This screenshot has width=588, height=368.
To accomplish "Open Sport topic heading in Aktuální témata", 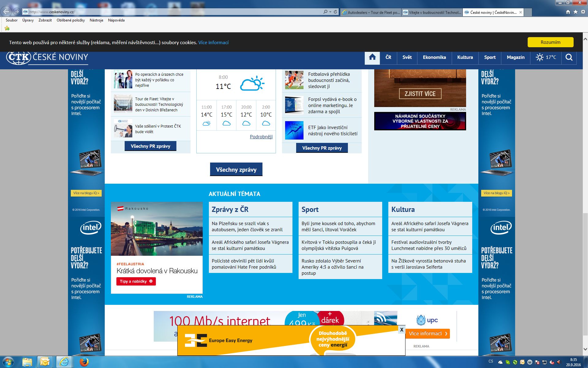I will [x=310, y=209].
